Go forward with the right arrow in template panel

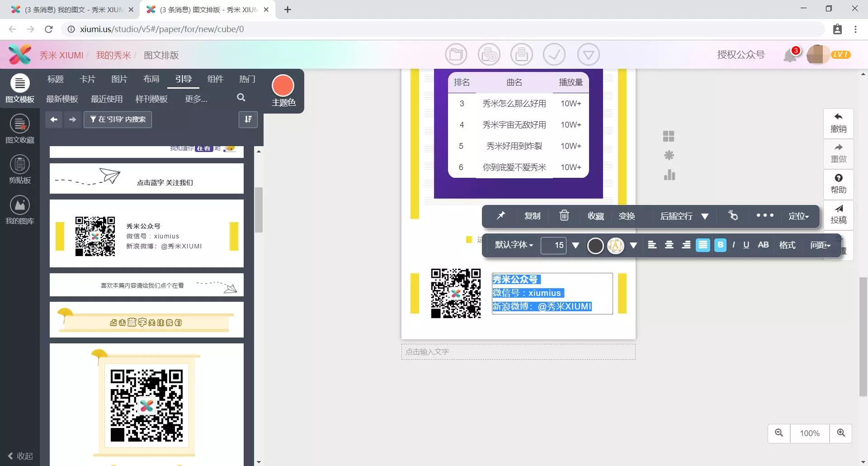pyautogui.click(x=72, y=119)
